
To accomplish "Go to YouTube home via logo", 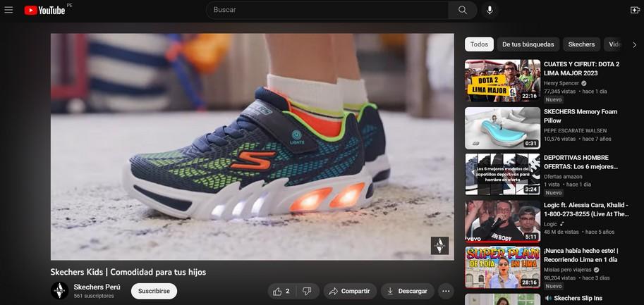I will point(44,10).
